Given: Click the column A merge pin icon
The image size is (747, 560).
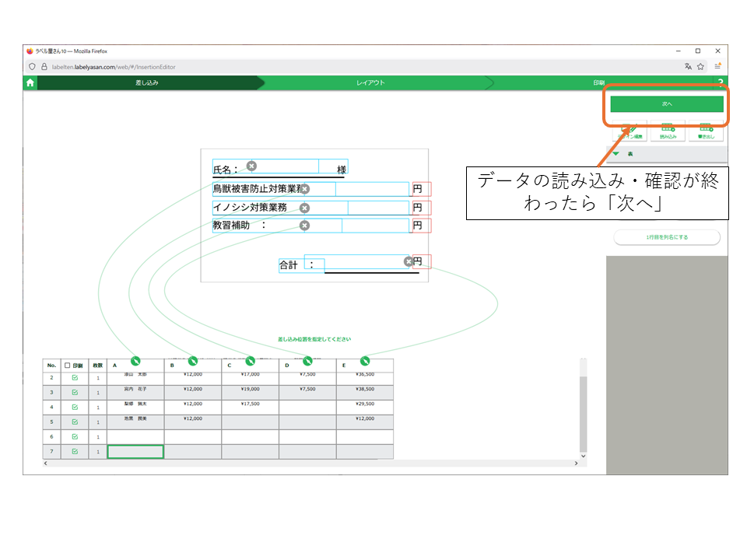Looking at the screenshot, I should tap(135, 360).
